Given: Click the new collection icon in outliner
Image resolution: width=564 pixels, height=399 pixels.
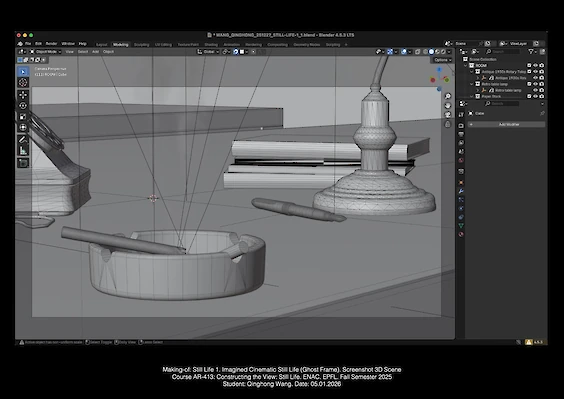Looking at the screenshot, I should coord(542,51).
